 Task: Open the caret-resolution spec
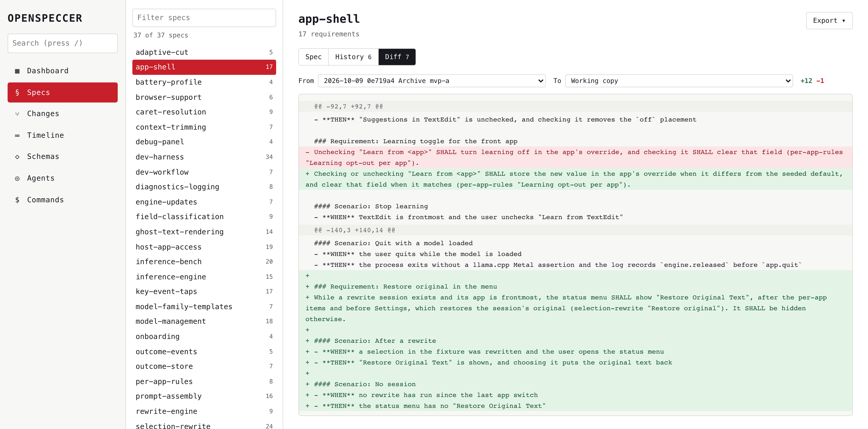[204, 112]
